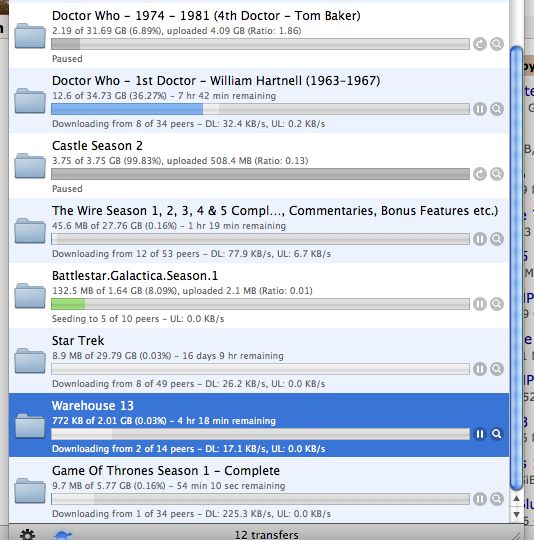Pause The Wire Season download
This screenshot has width=534, height=540.
pyautogui.click(x=479, y=239)
